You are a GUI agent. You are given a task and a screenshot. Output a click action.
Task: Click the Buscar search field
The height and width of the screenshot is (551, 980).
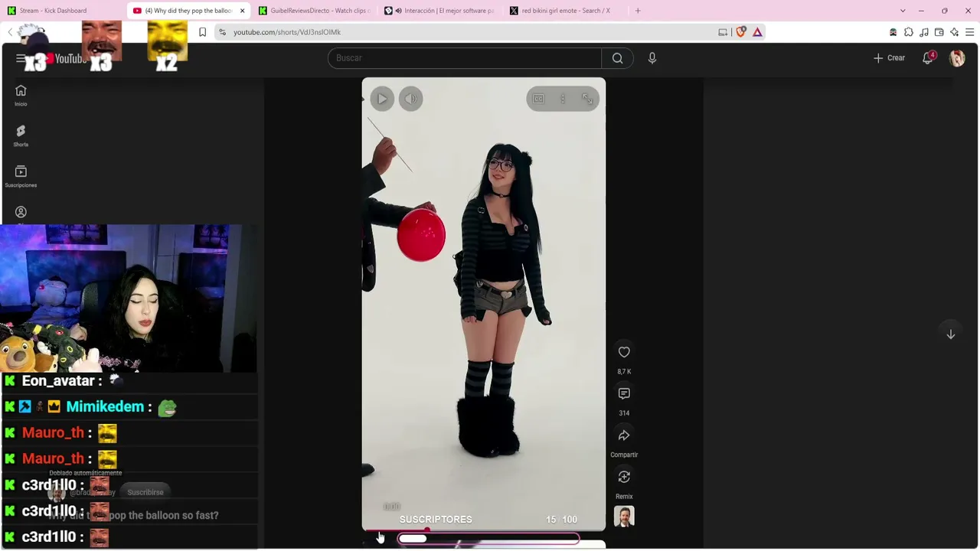pos(465,58)
